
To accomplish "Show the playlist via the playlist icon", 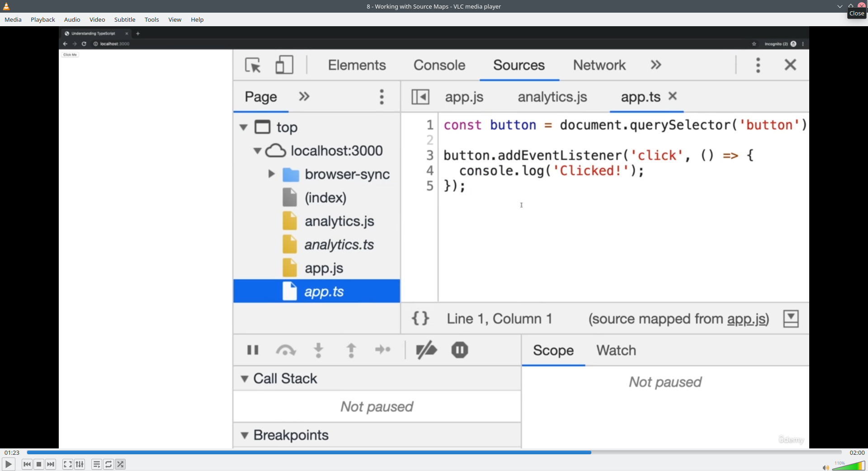I will tap(96, 464).
